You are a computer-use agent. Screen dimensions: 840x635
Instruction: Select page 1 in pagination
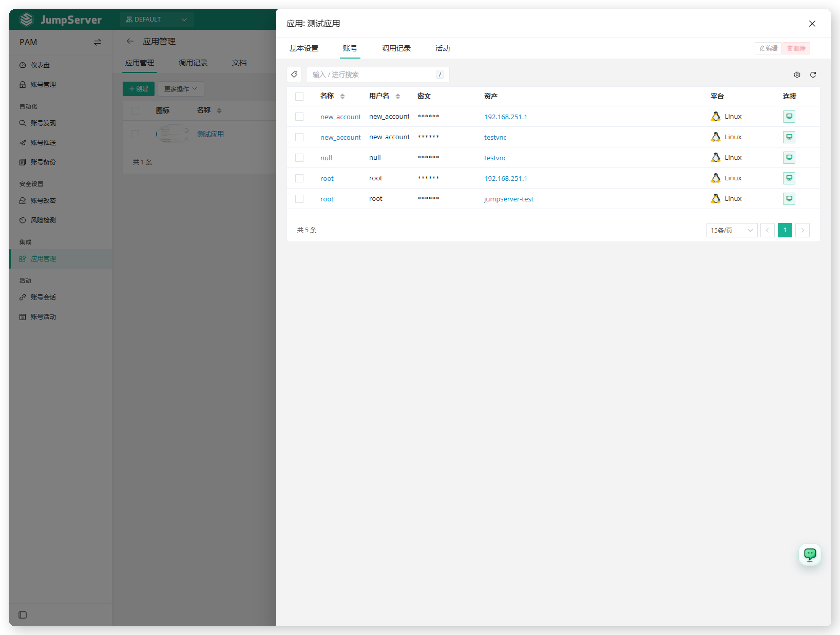(x=785, y=230)
